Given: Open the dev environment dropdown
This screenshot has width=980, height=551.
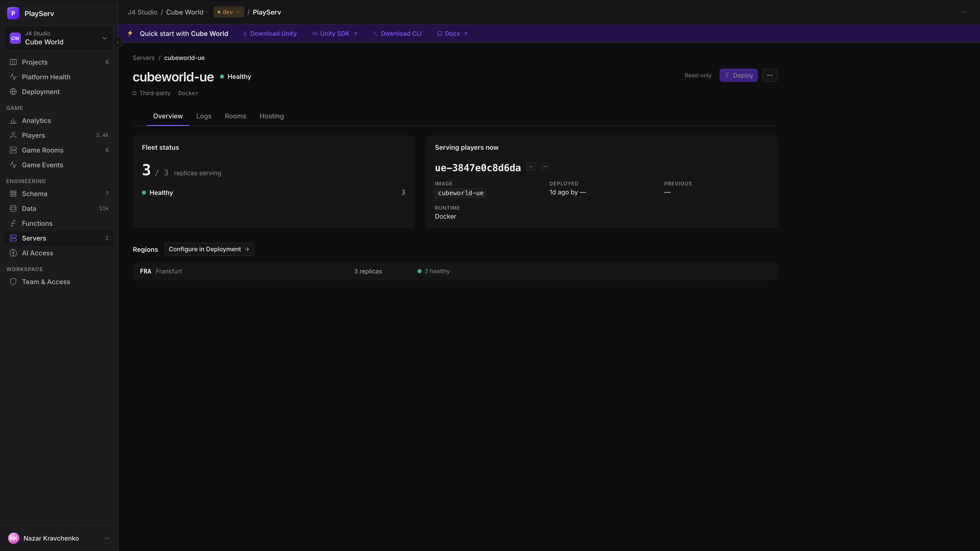Looking at the screenshot, I should pyautogui.click(x=229, y=12).
